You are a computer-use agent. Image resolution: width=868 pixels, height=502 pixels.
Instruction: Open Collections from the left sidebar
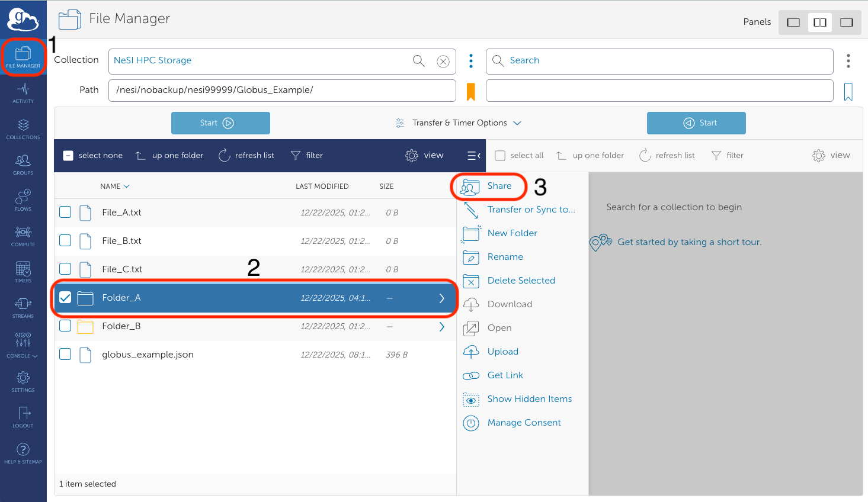click(23, 129)
